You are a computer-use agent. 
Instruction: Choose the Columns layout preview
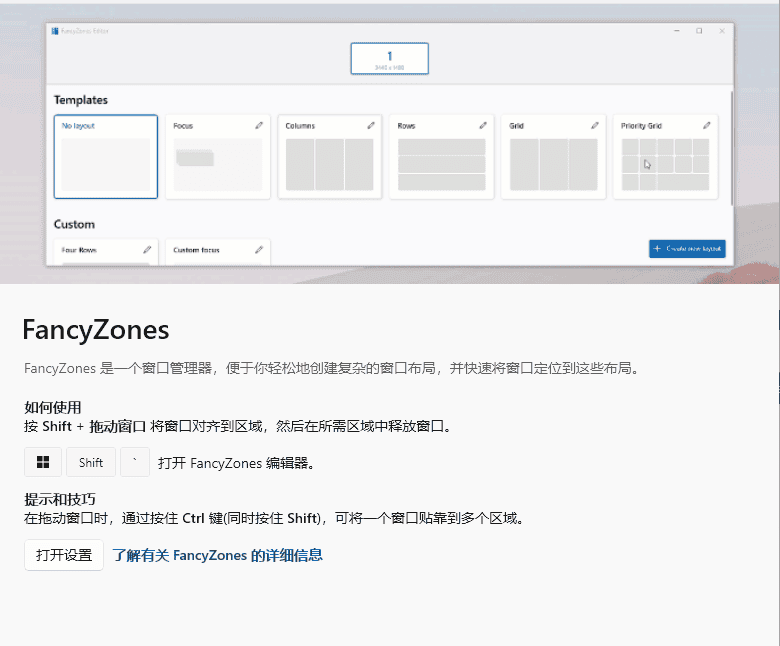(x=329, y=165)
